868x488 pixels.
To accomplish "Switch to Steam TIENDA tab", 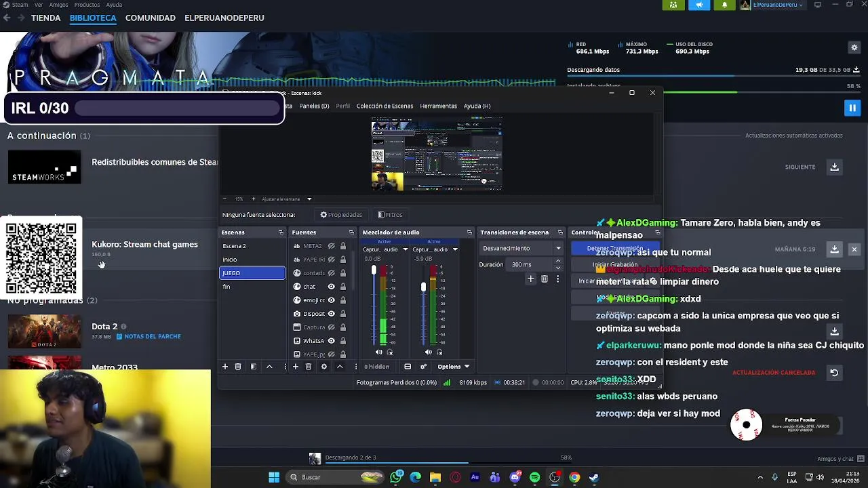I will [x=45, y=18].
